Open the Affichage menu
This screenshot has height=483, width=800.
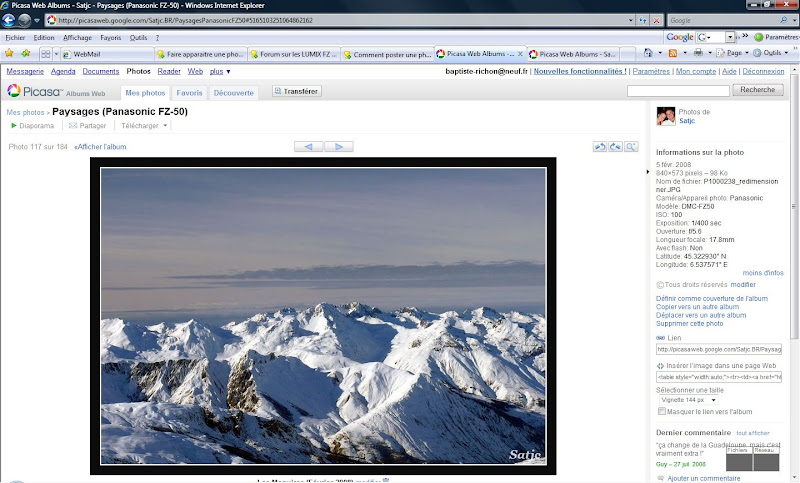tap(78, 38)
